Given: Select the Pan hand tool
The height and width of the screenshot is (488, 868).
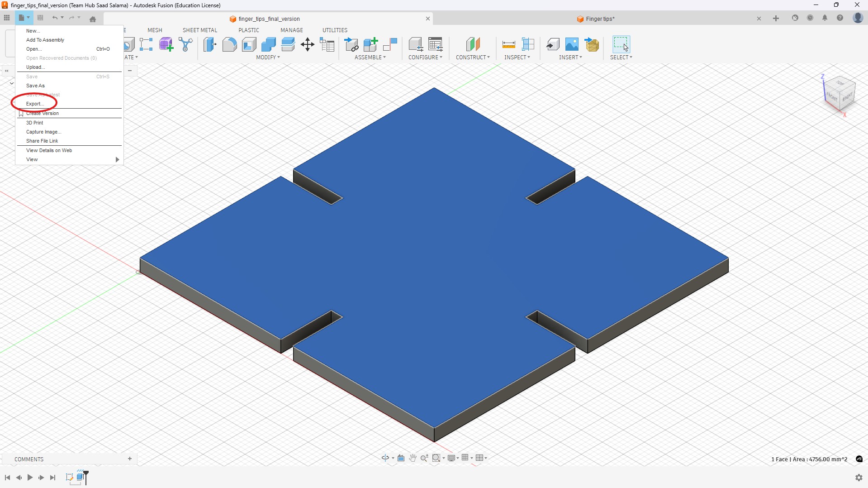Looking at the screenshot, I should (x=413, y=458).
